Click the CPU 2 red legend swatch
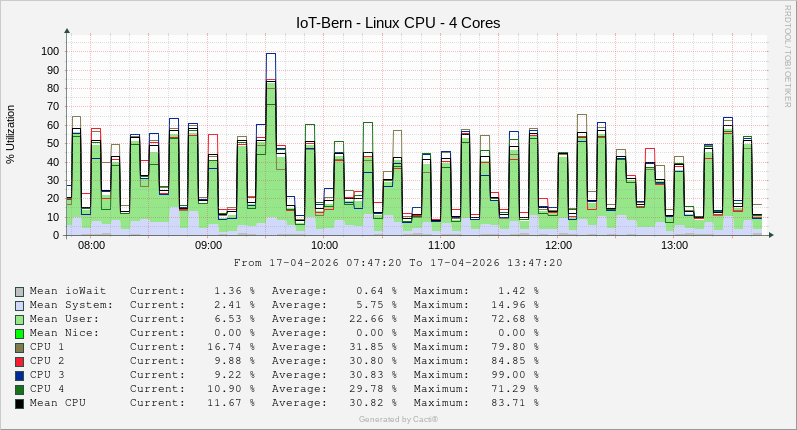This screenshot has width=797, height=430. pos(19,361)
